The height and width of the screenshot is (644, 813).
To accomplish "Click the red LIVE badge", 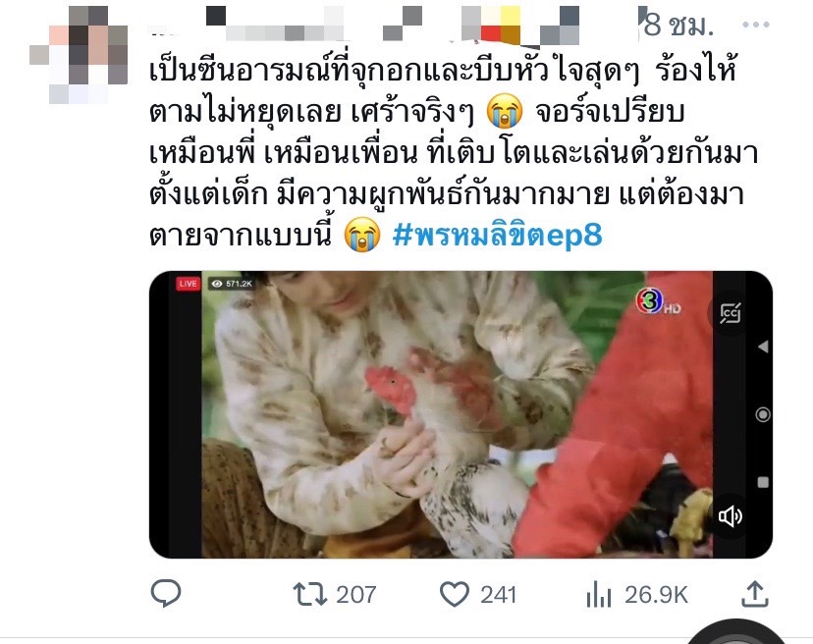I will click(x=188, y=284).
